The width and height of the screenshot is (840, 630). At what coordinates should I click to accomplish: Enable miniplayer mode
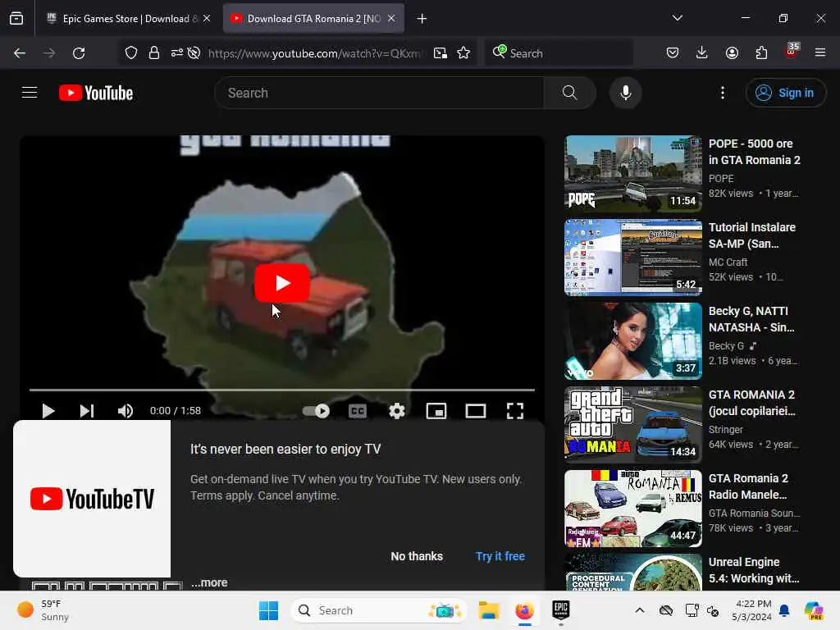pyautogui.click(x=436, y=411)
